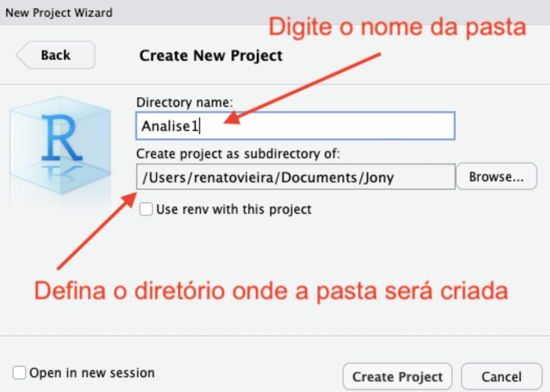Click the "Directory name:" label
Image resolution: width=550 pixels, height=392 pixels.
coord(184,102)
